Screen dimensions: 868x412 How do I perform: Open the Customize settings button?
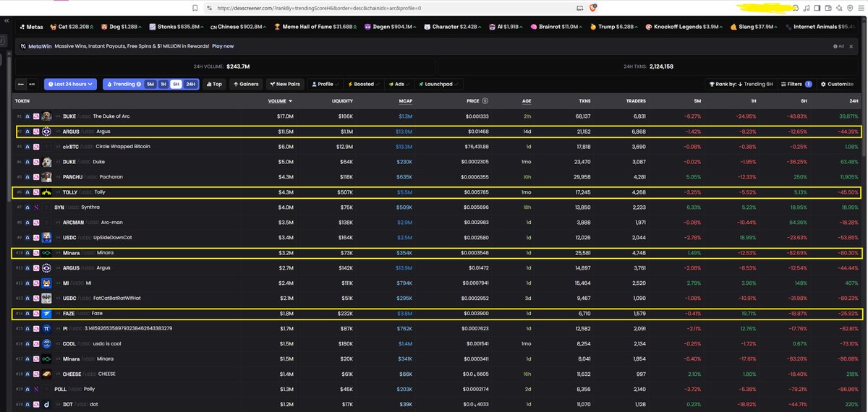836,84
